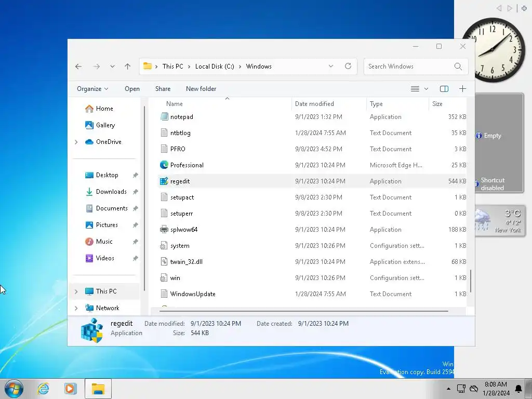This screenshot has width=532, height=399.
Task: Expand the OneDrive tree node
Action: click(76, 142)
